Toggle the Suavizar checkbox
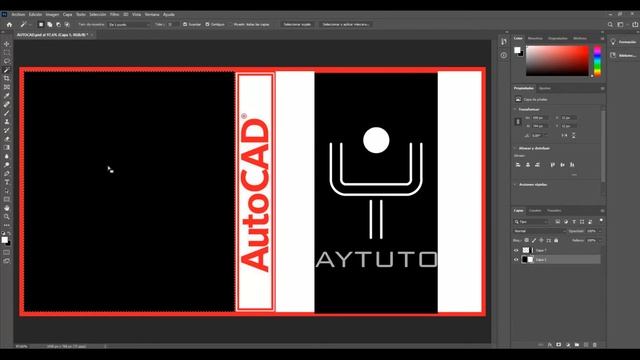Viewport: 640px width, 360px height. 185,24
